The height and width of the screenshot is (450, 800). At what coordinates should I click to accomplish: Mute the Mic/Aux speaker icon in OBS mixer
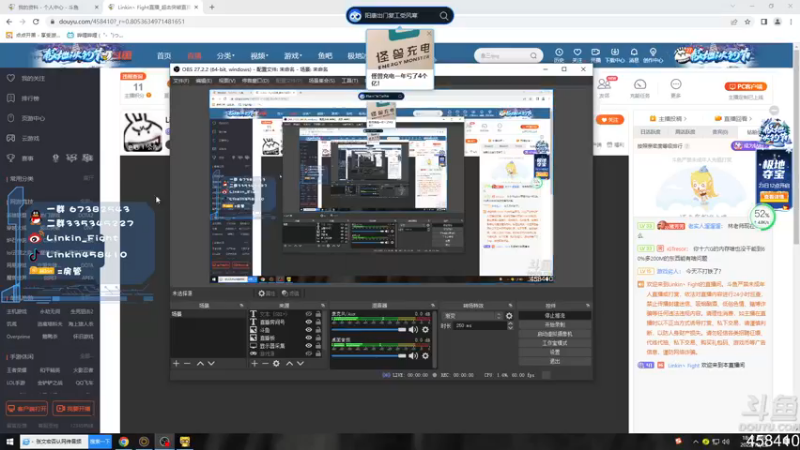(413, 330)
